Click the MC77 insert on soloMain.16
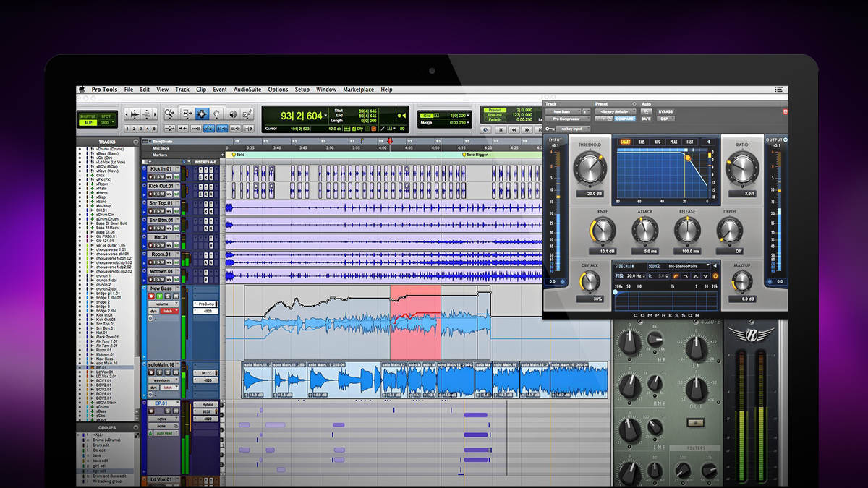 (205, 373)
